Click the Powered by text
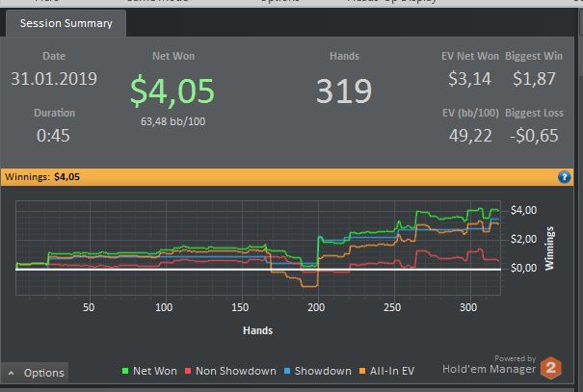 [x=515, y=358]
